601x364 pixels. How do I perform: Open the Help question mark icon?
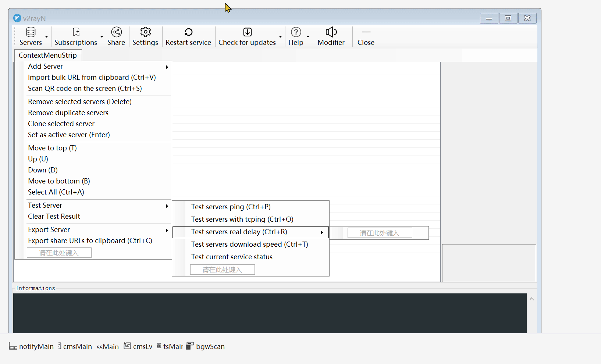pos(296,32)
